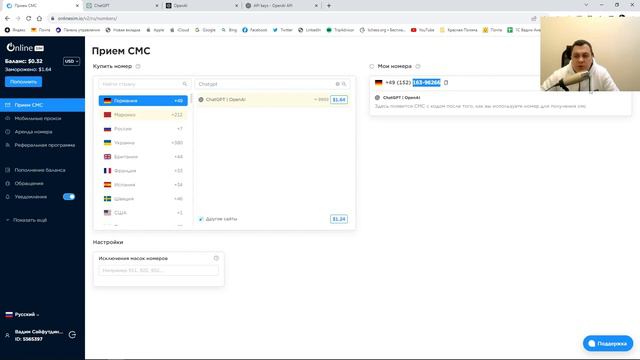Open new browser tab with plus icon

click(329, 6)
